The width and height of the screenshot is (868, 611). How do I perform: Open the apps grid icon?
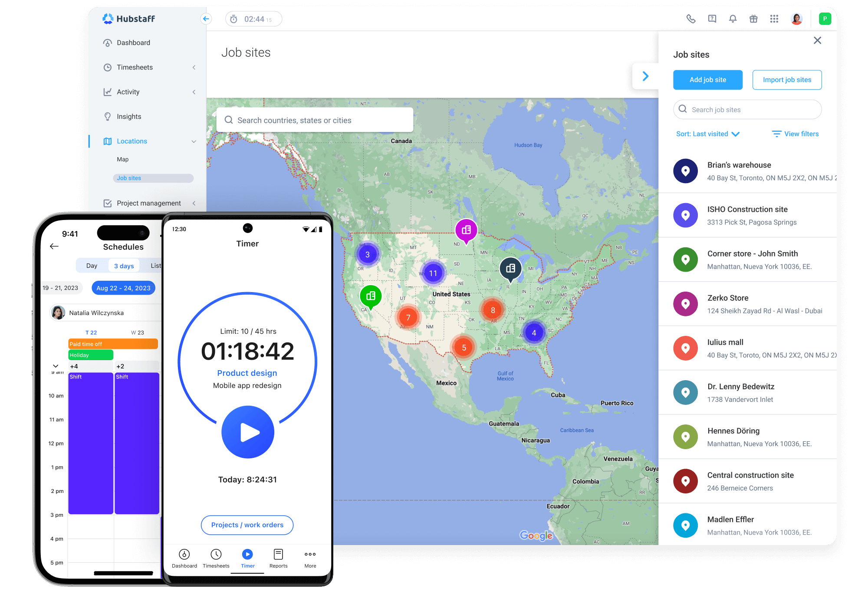tap(774, 19)
